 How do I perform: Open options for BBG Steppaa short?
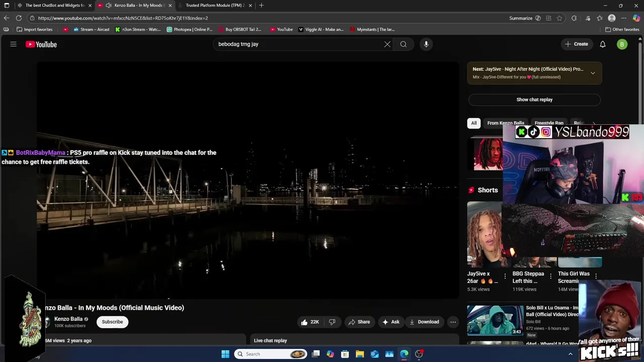click(x=550, y=277)
